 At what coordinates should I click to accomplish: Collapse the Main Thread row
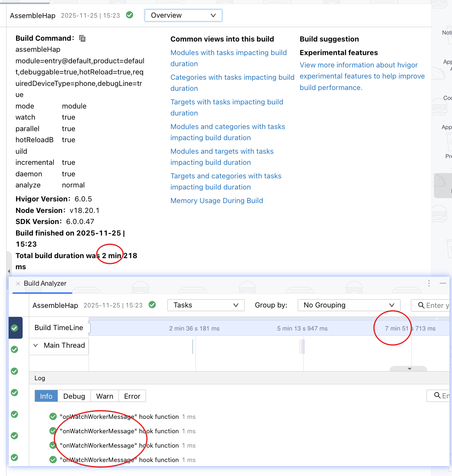(x=36, y=345)
